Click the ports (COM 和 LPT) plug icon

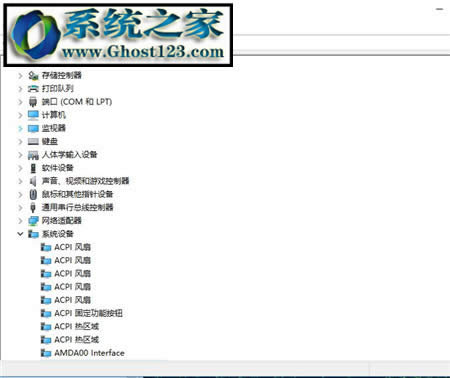tap(33, 102)
